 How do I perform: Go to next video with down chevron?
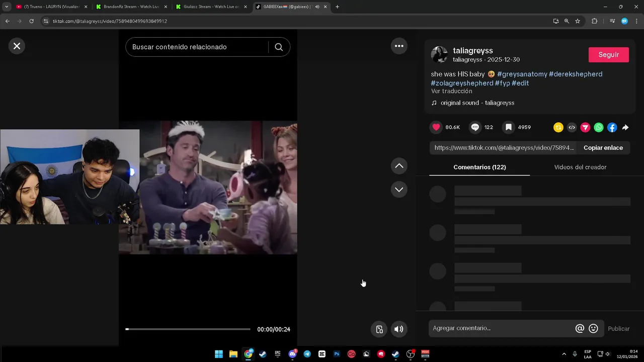click(x=399, y=190)
